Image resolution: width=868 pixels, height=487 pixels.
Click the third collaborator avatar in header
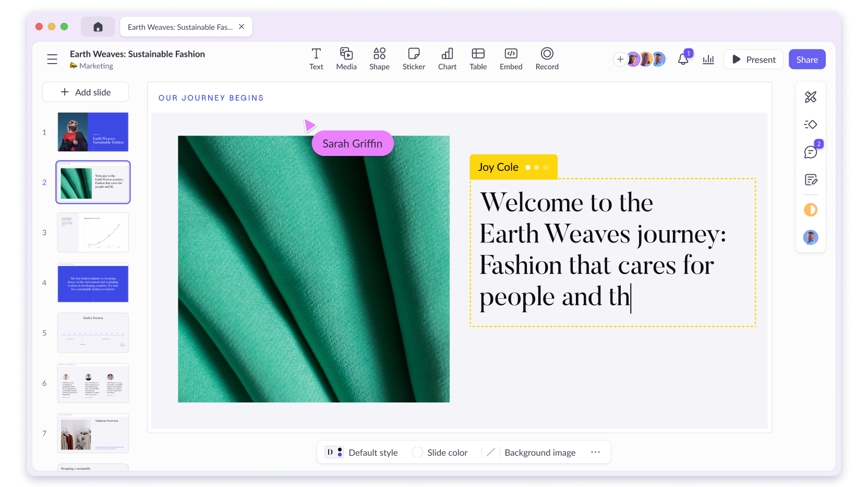click(659, 59)
